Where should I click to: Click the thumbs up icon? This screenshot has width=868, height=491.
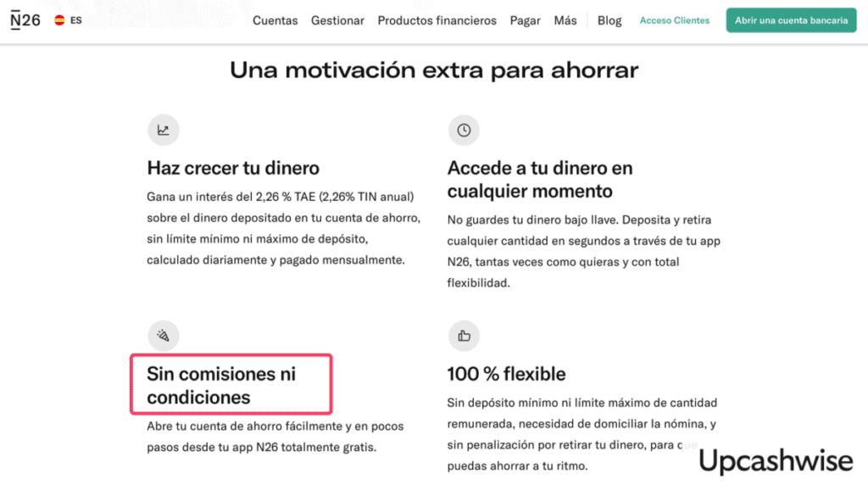coord(464,336)
